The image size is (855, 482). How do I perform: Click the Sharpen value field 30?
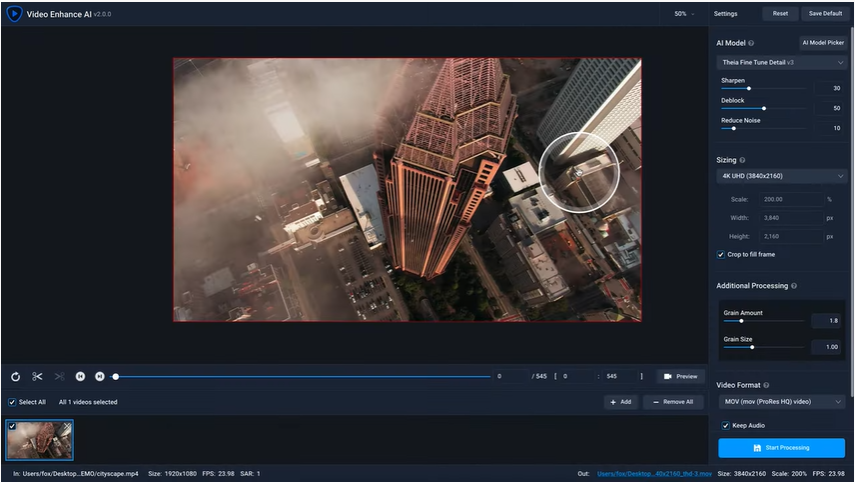point(829,88)
